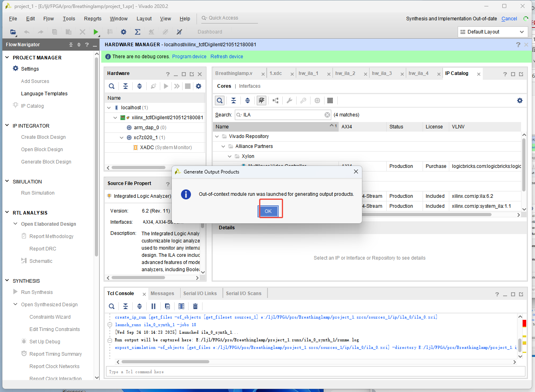
Task: Click the OK button in the dialog
Action: 268,211
